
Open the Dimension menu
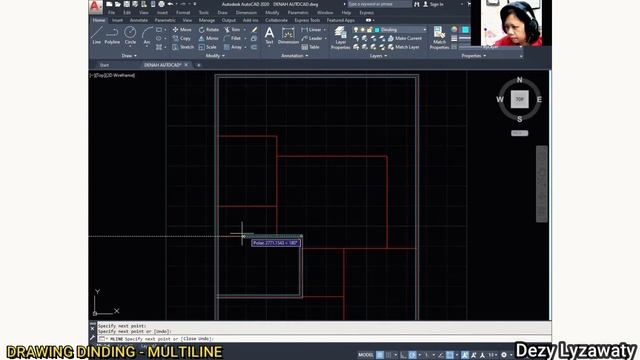[246, 13]
